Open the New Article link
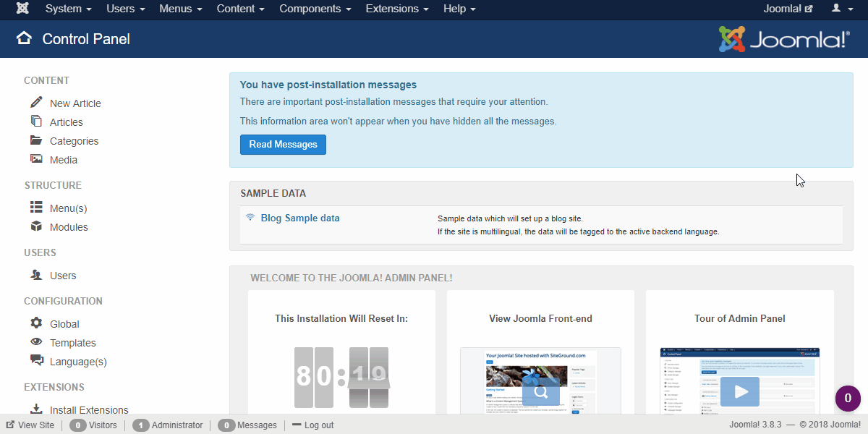The image size is (868, 434). 75,103
